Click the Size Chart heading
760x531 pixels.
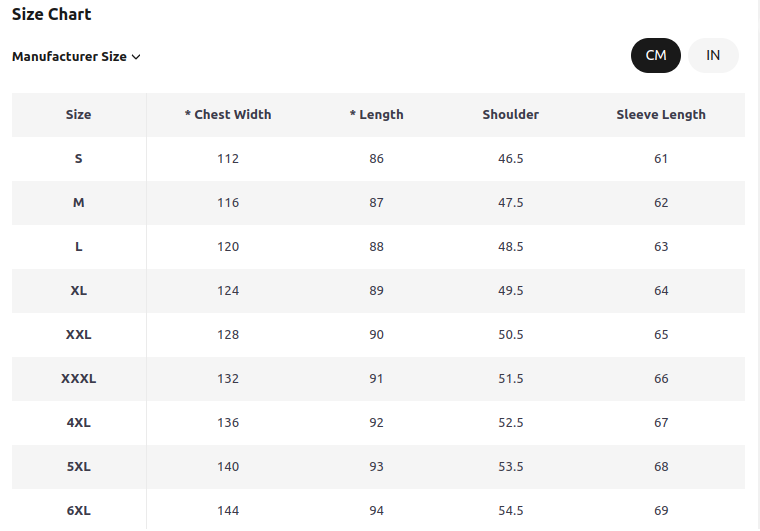[x=51, y=15]
